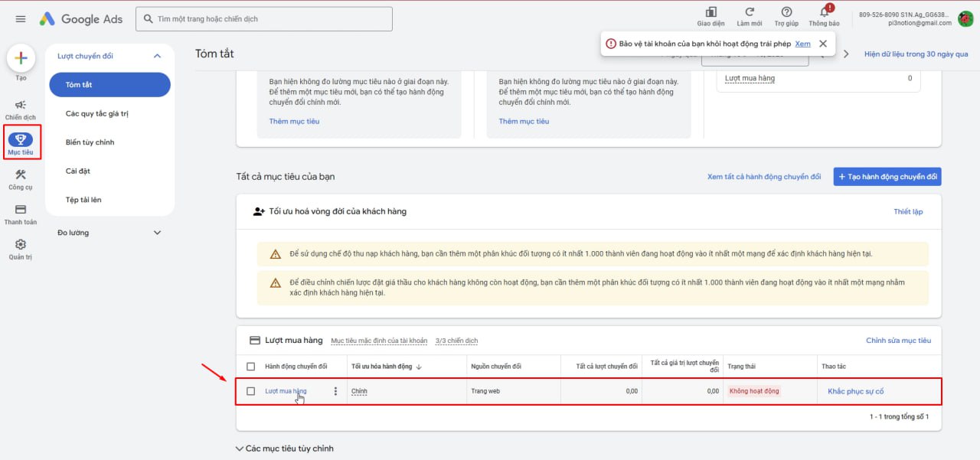Expand the Đo lường section

click(157, 233)
